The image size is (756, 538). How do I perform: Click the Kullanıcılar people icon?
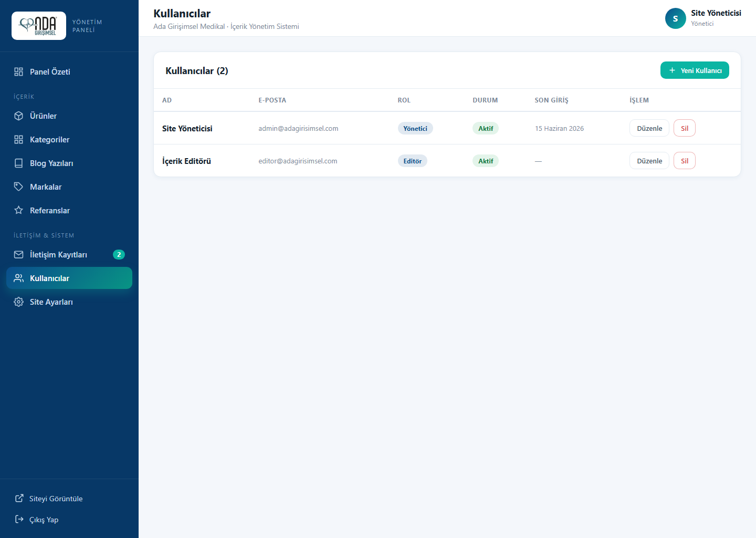[19, 278]
